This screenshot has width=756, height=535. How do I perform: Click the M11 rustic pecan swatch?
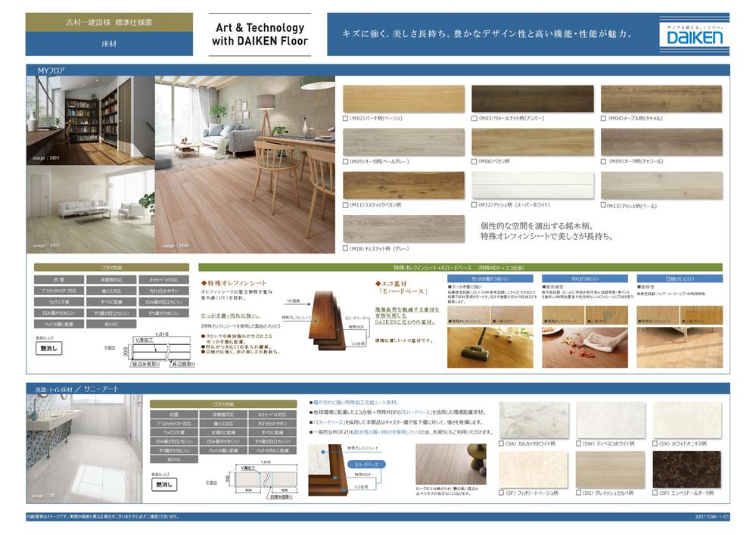[403, 185]
